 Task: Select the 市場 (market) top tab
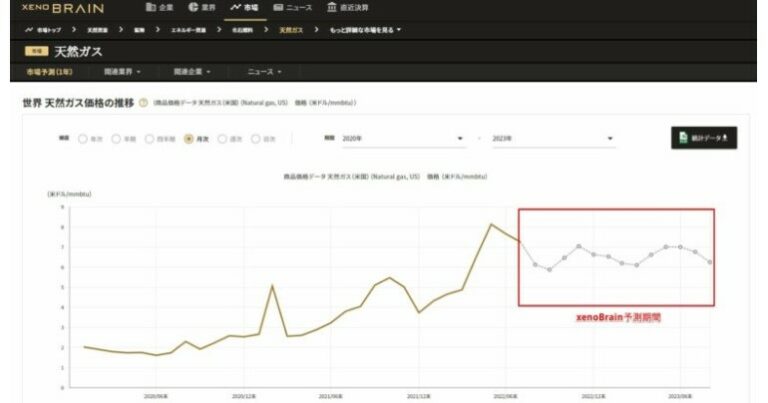pos(244,7)
